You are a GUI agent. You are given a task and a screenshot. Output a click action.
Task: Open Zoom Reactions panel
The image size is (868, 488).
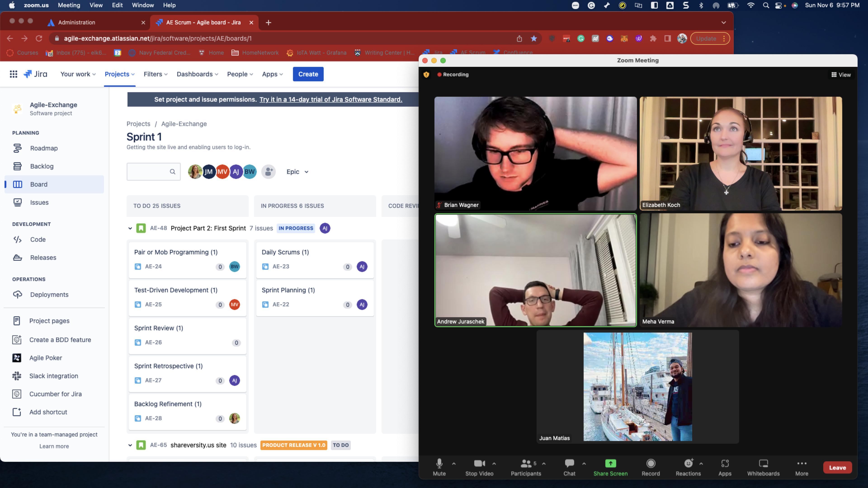pyautogui.click(x=688, y=467)
